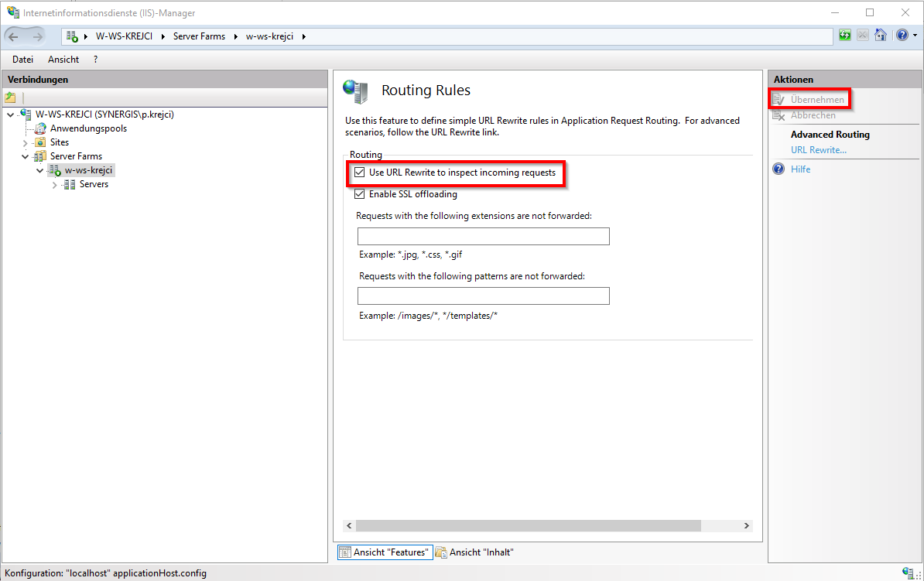The width and height of the screenshot is (924, 581).
Task: Click the Sites folder icon in the tree
Action: point(39,142)
